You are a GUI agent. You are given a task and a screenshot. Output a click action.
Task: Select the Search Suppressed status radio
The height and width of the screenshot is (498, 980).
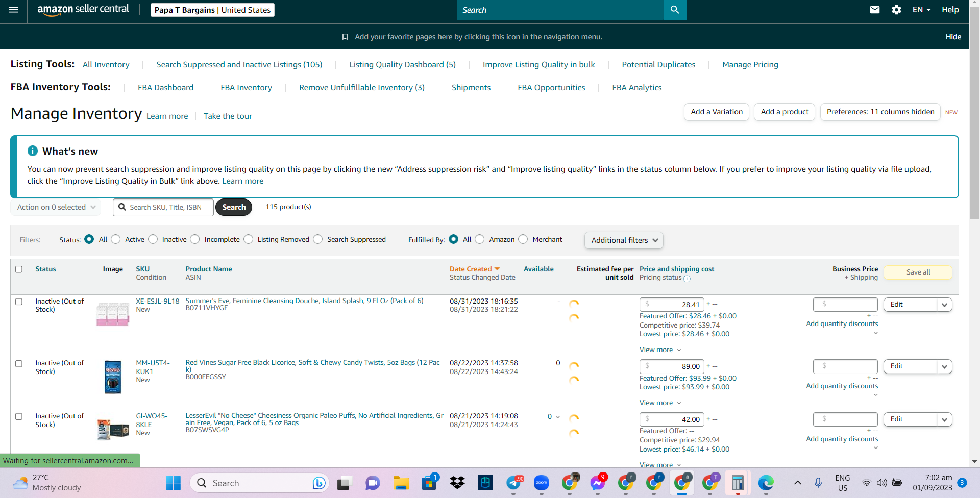pos(318,239)
